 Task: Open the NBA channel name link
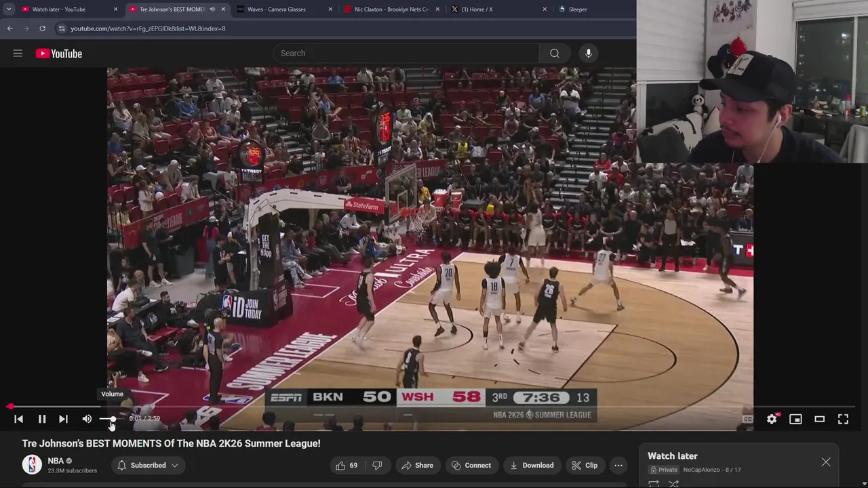pyautogui.click(x=56, y=461)
